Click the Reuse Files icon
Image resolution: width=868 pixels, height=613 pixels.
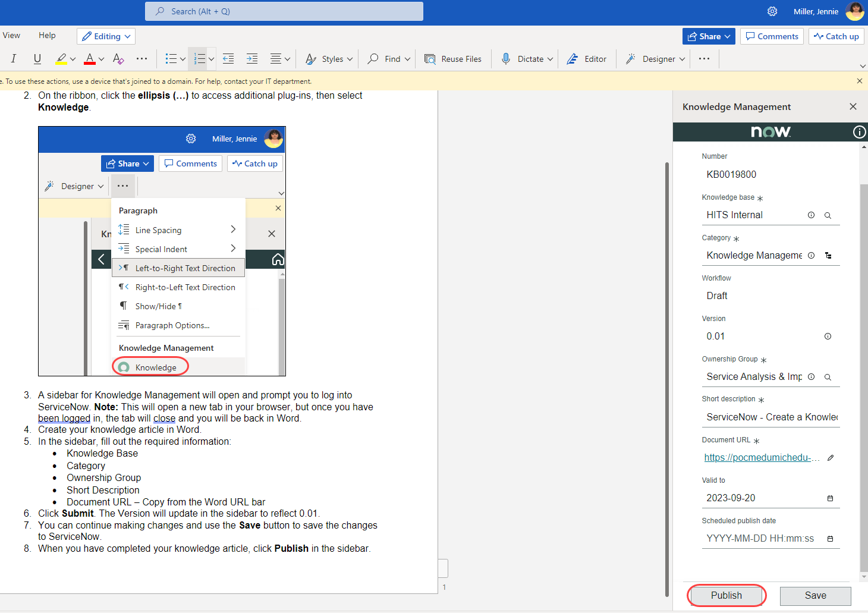429,58
